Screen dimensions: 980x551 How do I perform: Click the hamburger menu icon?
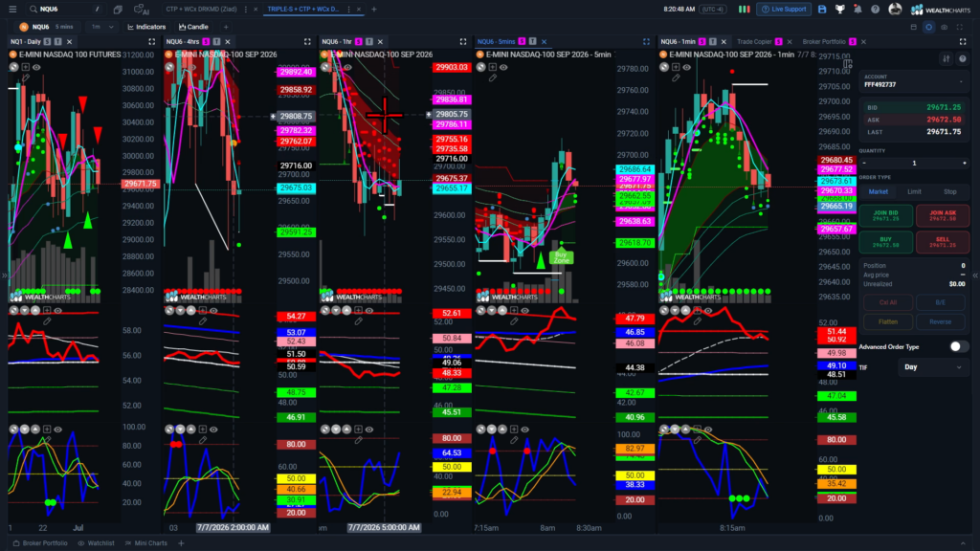pos(12,10)
